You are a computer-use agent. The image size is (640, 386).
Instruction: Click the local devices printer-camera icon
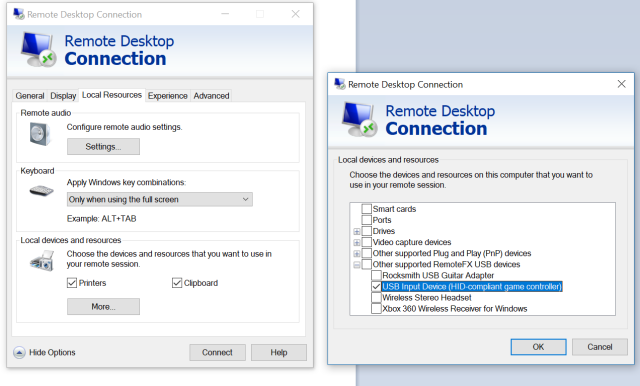pyautogui.click(x=42, y=261)
